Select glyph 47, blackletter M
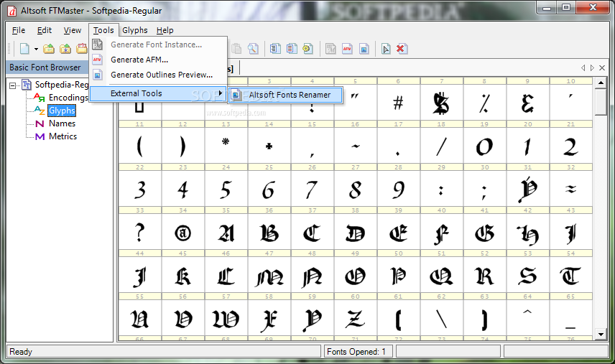The image size is (615, 364). coord(269,275)
